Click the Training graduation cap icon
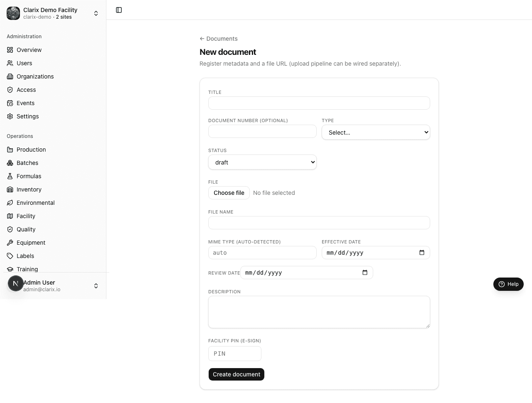 pyautogui.click(x=10, y=269)
